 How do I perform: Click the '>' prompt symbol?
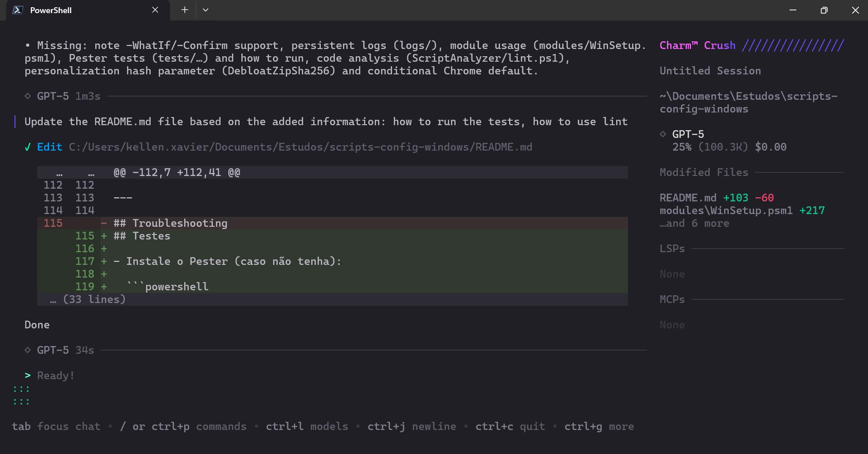[x=28, y=376]
